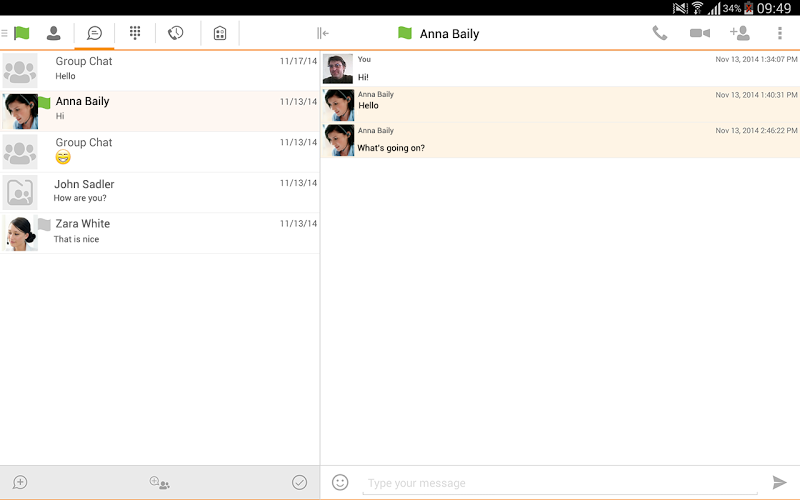Collapse the conversation list panel
This screenshot has width=800, height=500.
click(323, 33)
